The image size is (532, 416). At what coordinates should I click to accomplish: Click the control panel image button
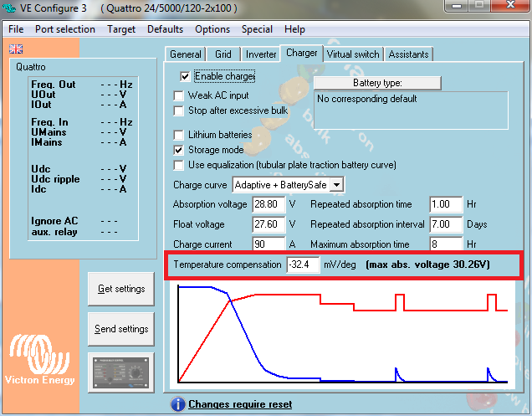pos(120,372)
